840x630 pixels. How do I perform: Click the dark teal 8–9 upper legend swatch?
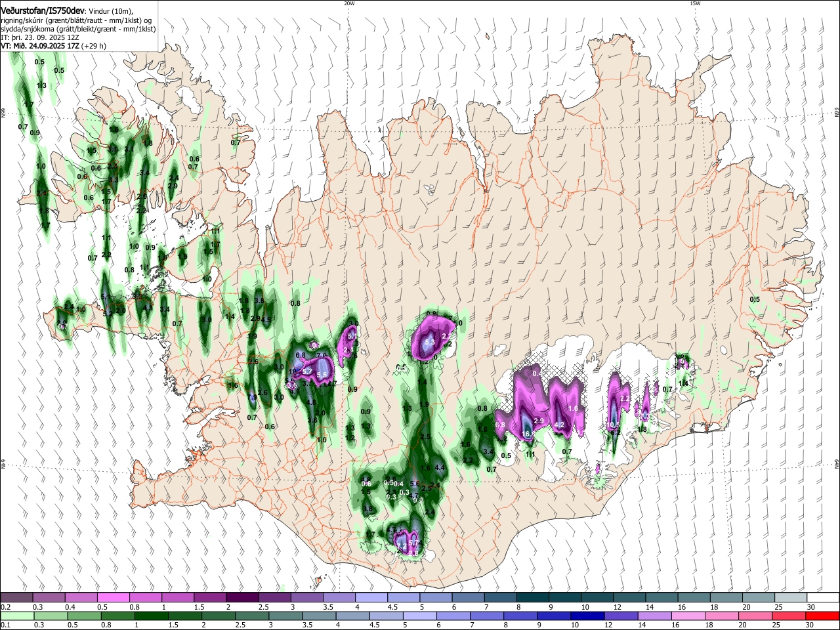click(x=532, y=597)
